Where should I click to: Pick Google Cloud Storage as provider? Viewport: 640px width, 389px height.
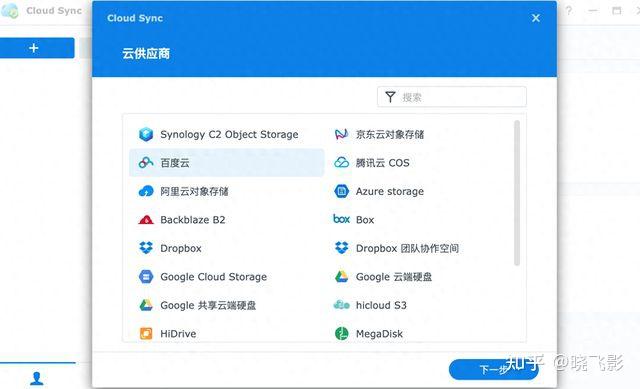tap(213, 277)
